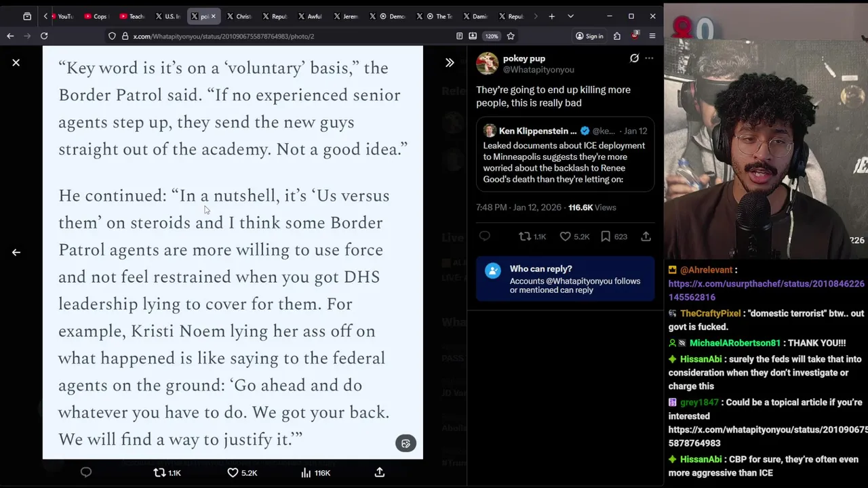Open the new tab with plus button
868x488 pixels.
(551, 16)
